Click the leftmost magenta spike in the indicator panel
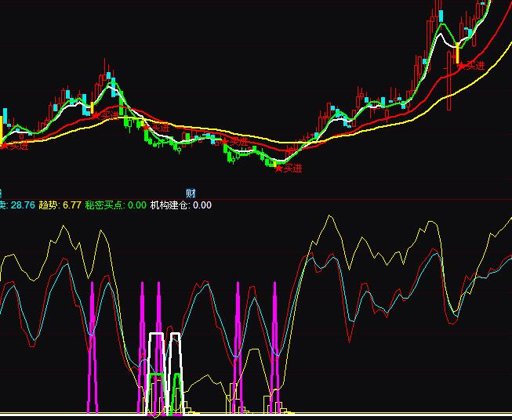The image size is (512, 420). click(93, 345)
